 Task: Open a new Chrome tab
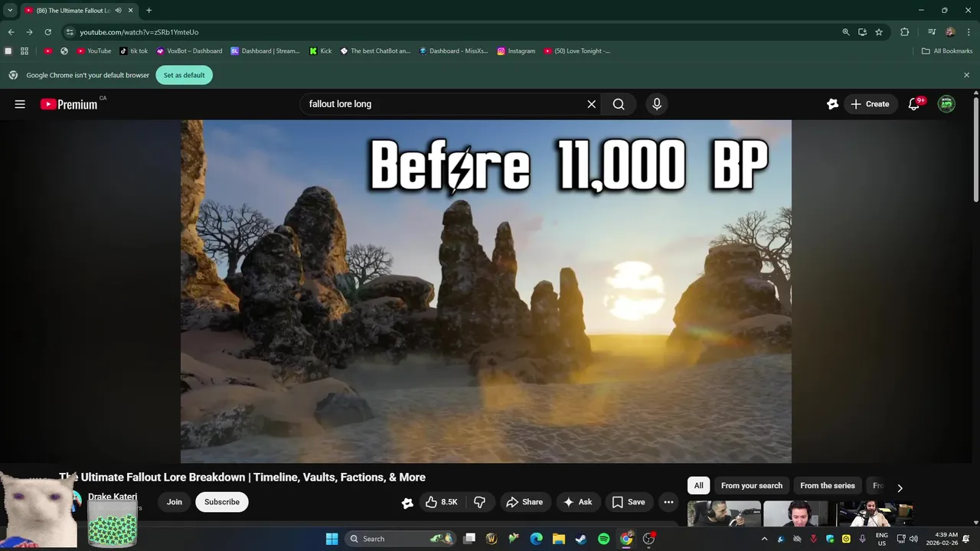[x=149, y=11]
